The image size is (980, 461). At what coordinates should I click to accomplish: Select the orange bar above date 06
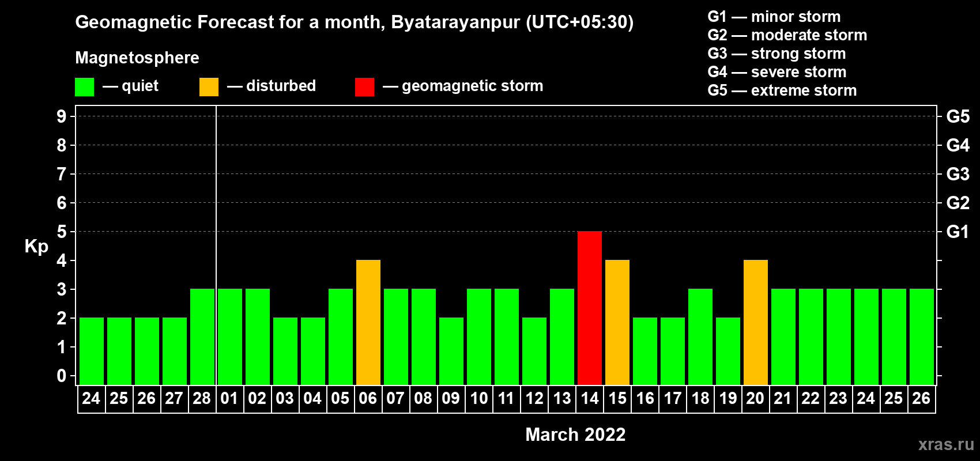tap(368, 322)
